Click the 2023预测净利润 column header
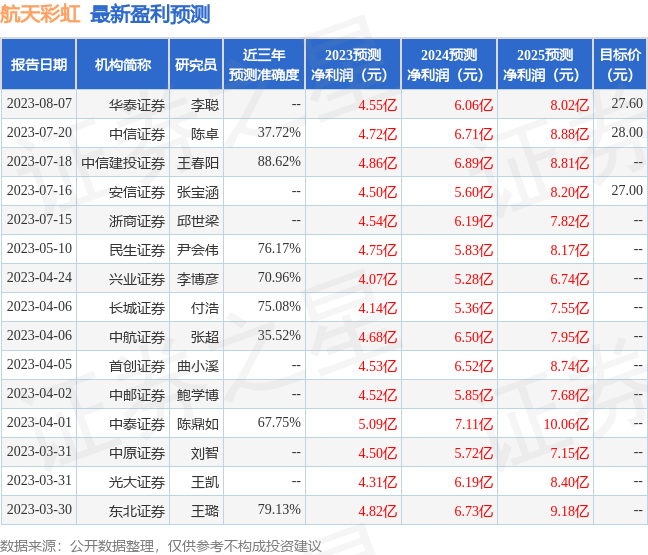 coord(353,64)
